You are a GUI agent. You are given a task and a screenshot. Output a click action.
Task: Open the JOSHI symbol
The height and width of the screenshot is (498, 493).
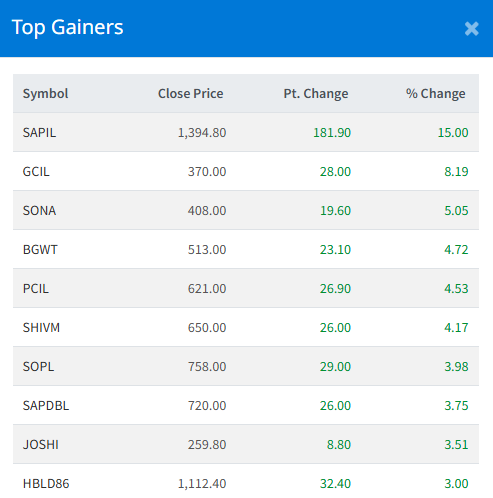[x=41, y=445]
